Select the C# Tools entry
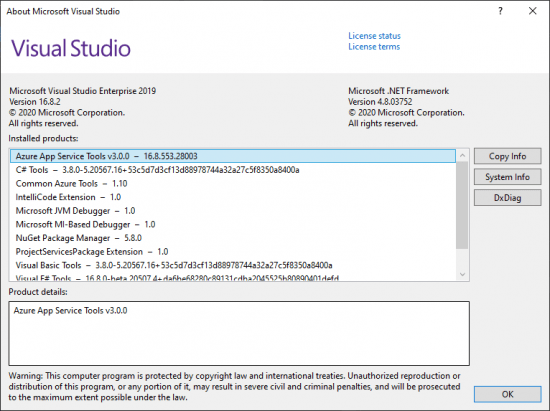550x411 pixels. point(233,170)
